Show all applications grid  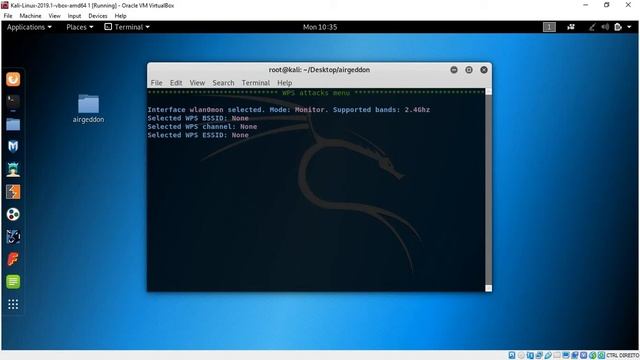click(x=13, y=304)
